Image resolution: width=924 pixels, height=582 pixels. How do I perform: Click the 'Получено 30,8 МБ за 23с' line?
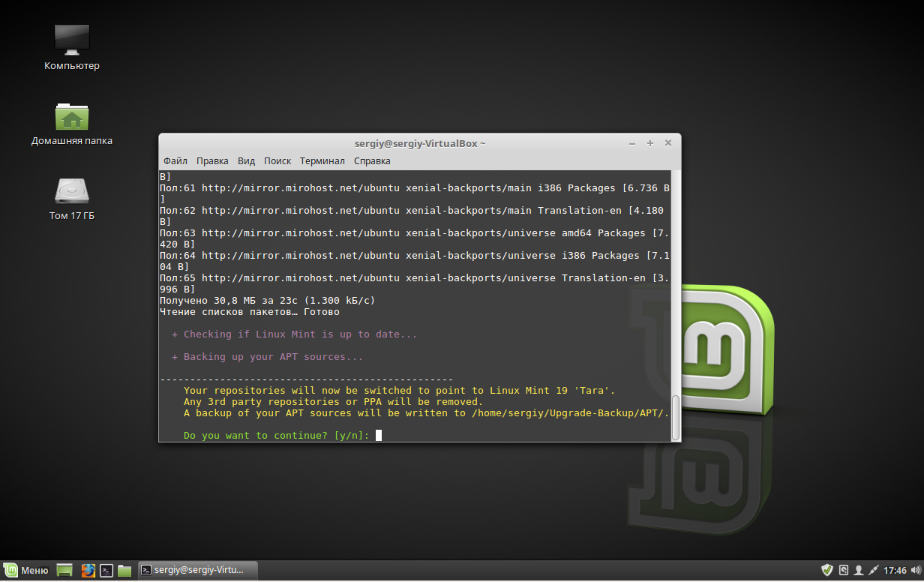[x=267, y=301]
